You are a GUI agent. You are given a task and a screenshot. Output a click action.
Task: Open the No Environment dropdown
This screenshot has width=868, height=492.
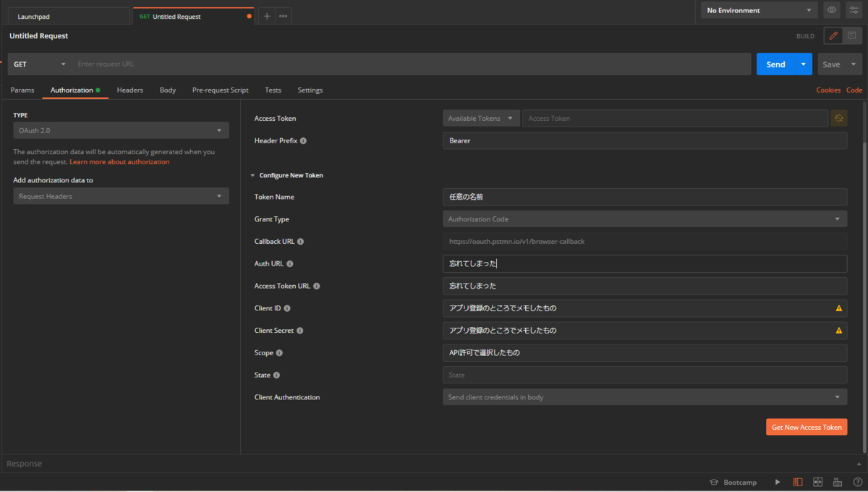coord(759,10)
